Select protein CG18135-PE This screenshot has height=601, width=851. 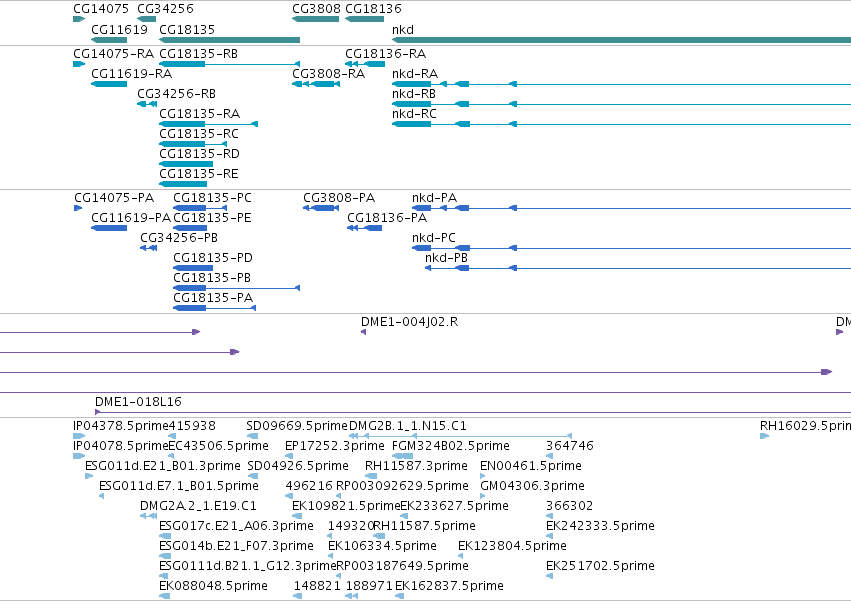click(212, 218)
